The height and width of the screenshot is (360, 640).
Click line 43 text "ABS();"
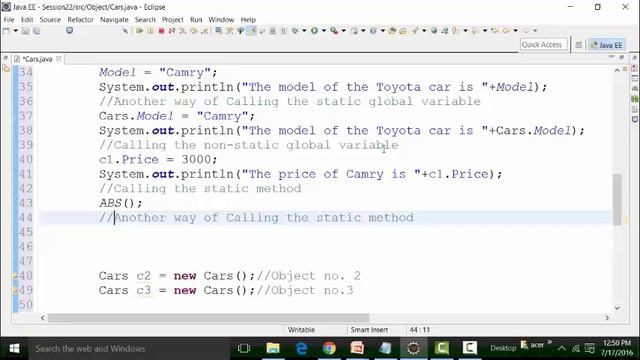[121, 203]
